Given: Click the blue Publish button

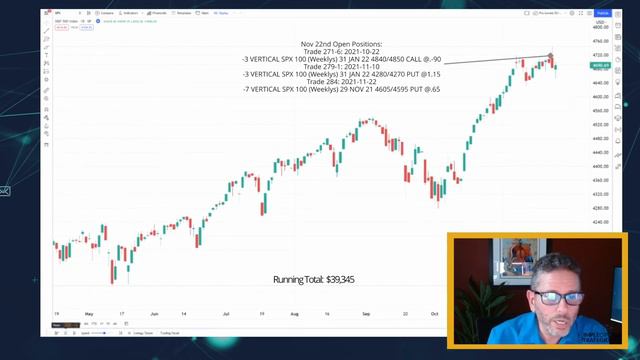Looking at the screenshot, I should [602, 13].
